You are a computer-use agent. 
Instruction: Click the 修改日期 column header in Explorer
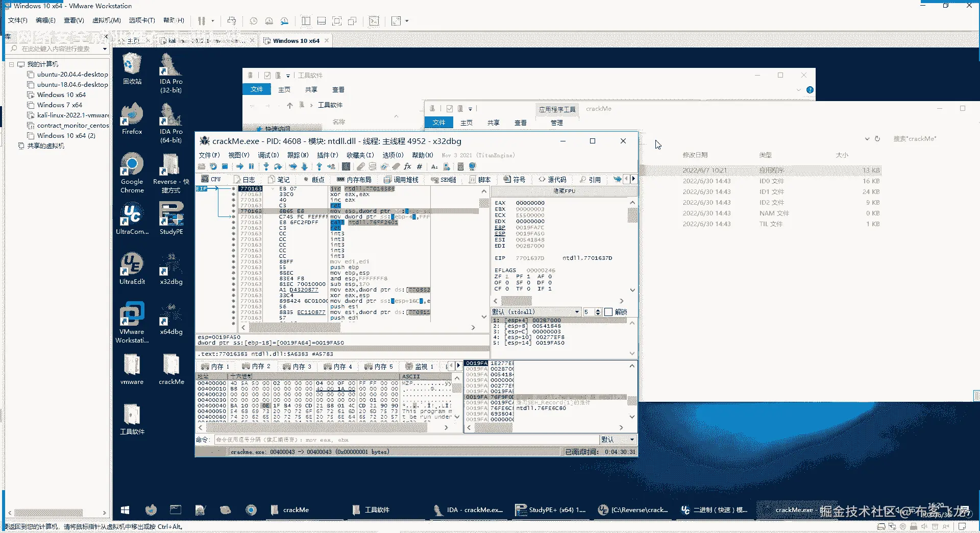tap(695, 155)
